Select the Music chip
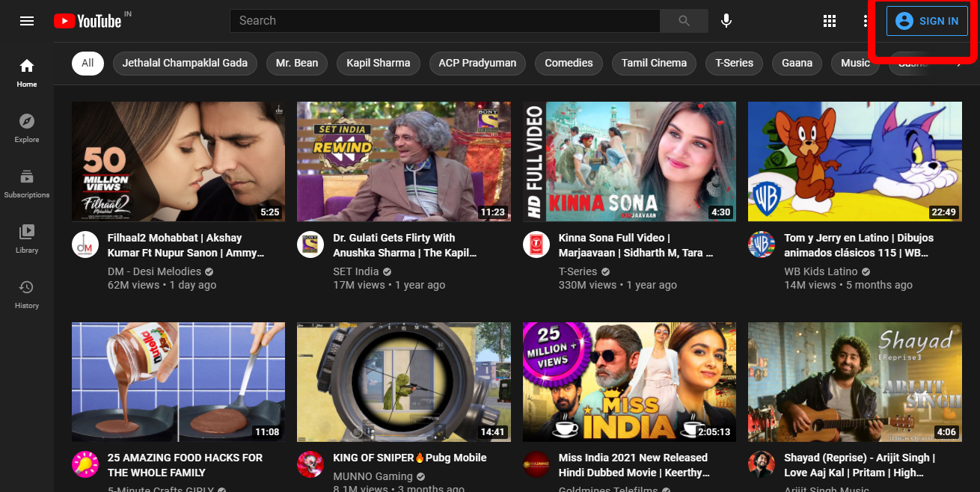Viewport: 980px width, 492px height. tap(855, 63)
